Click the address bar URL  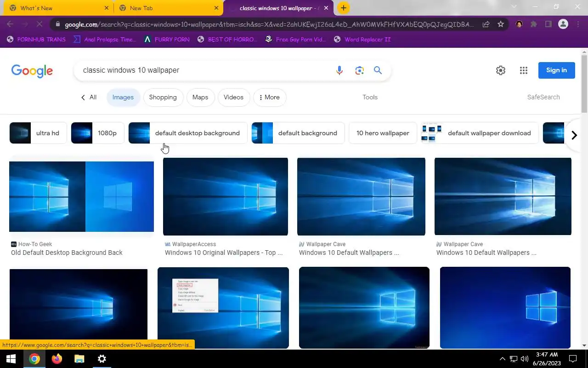(269, 24)
